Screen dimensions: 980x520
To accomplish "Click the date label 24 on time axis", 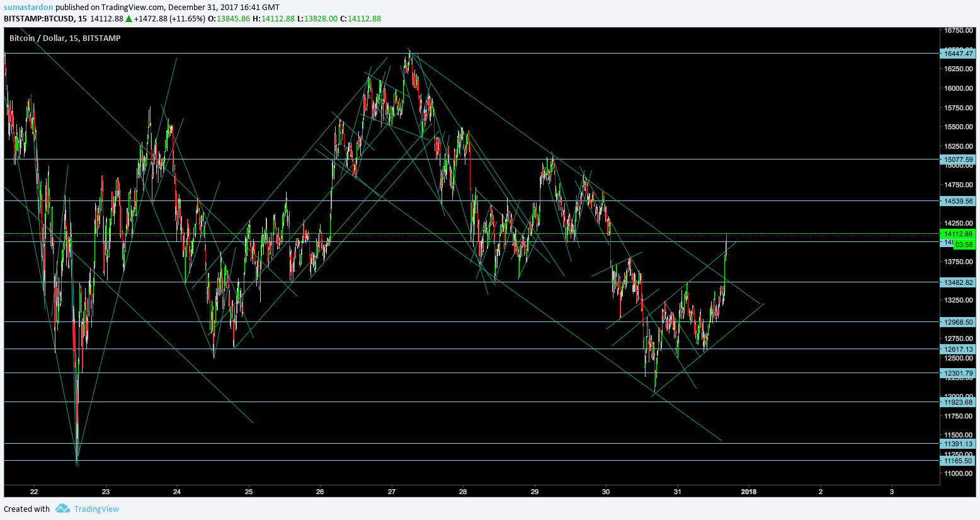I will pyautogui.click(x=177, y=492).
